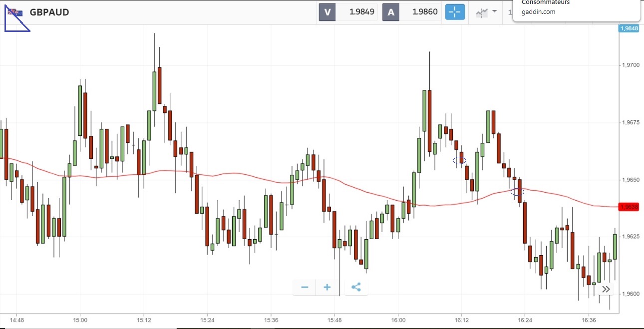Click the 1,9650 price axis label
The height and width of the screenshot is (329, 644).
tap(630, 180)
